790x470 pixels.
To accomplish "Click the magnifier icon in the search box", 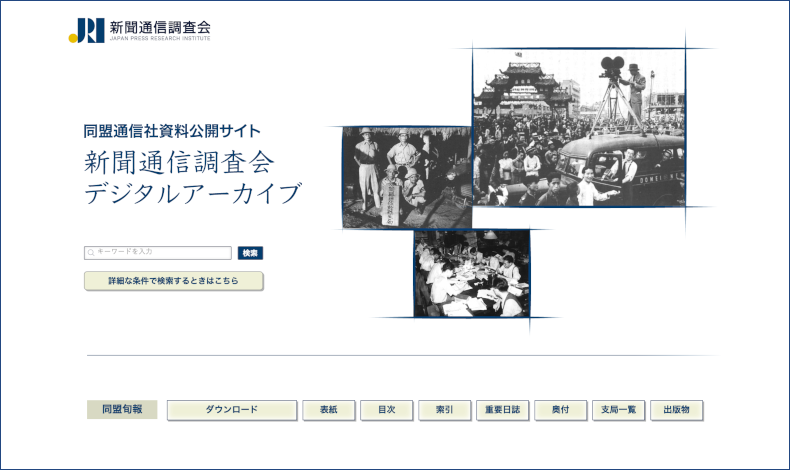I will pyautogui.click(x=91, y=253).
